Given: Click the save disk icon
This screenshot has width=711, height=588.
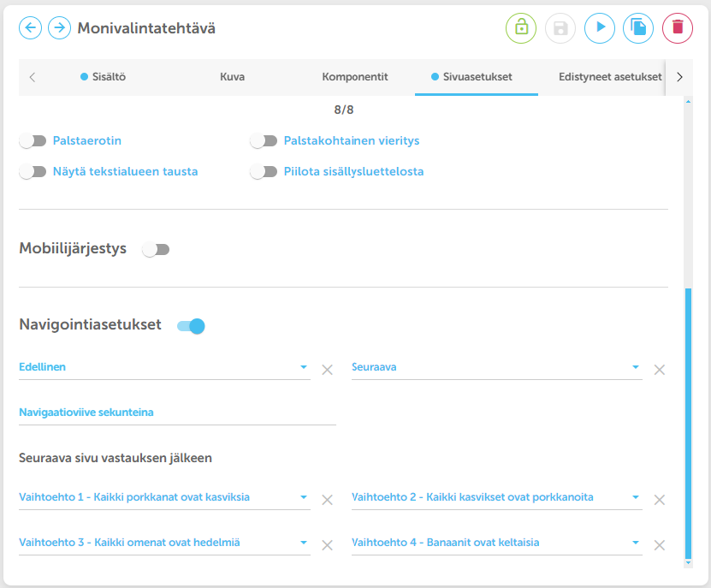Looking at the screenshot, I should (x=560, y=28).
